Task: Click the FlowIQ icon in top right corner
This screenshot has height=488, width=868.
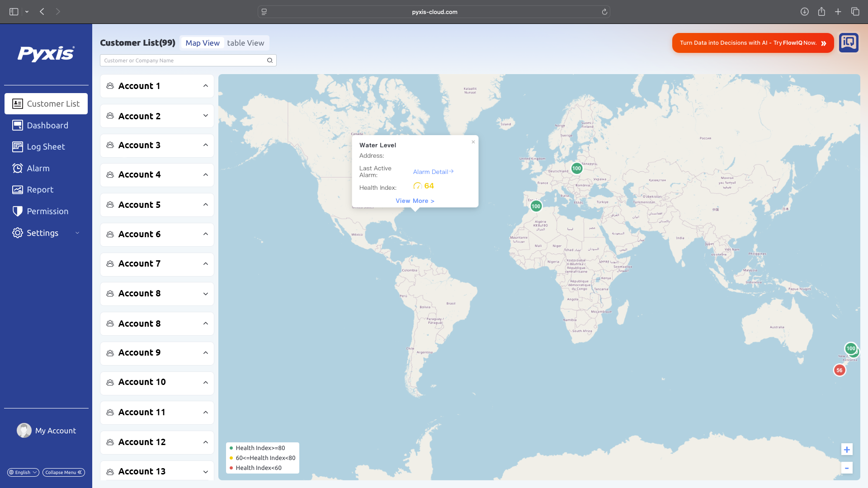Action: point(849,42)
